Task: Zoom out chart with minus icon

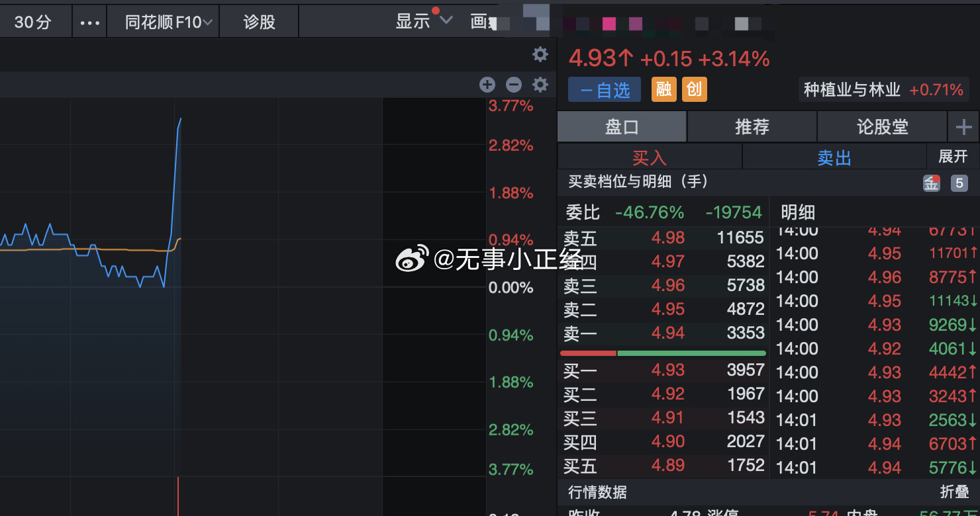Action: pos(514,85)
